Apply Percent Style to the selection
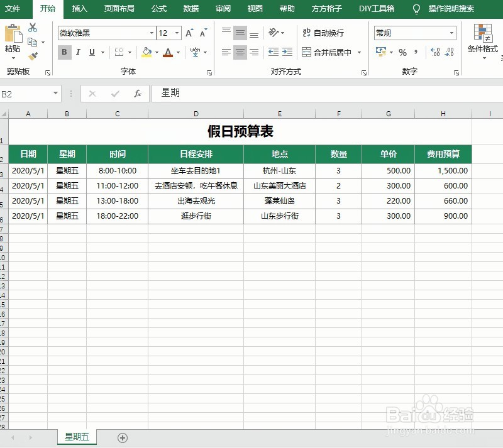Image resolution: width=503 pixels, height=448 pixels. (403, 53)
